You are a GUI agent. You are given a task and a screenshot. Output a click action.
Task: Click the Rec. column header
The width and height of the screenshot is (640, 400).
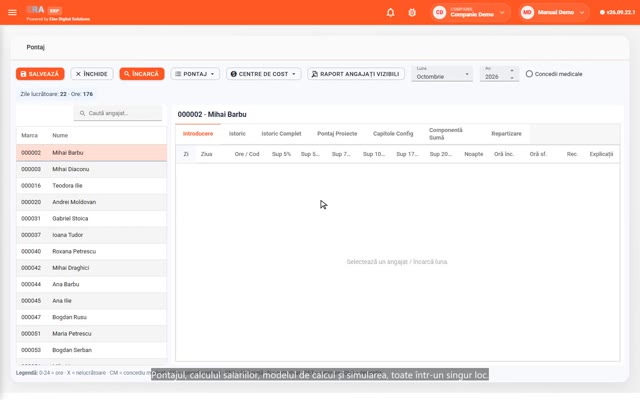coord(572,154)
